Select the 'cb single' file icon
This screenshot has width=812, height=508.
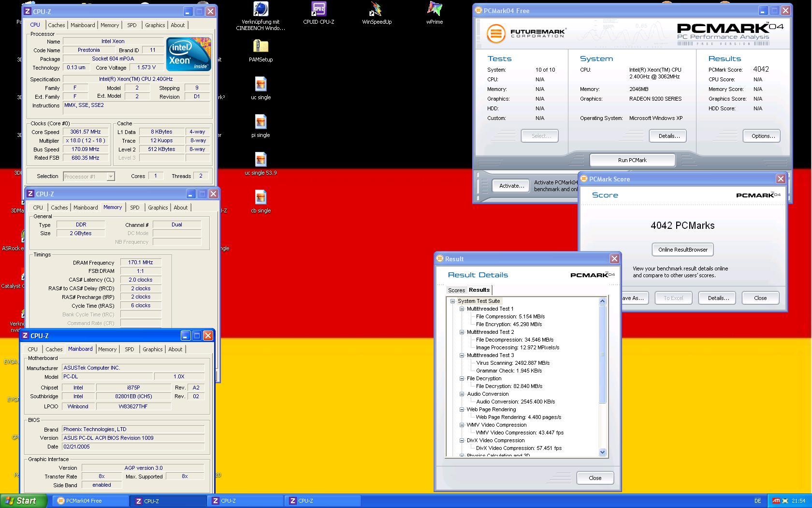(x=261, y=198)
